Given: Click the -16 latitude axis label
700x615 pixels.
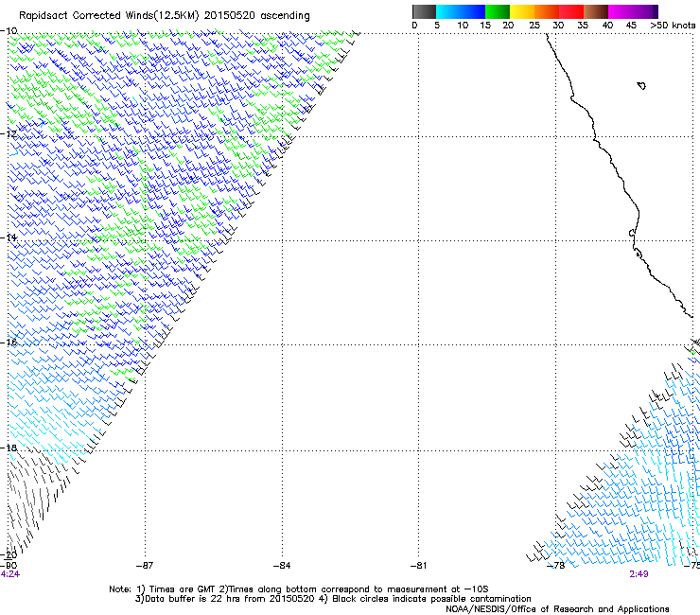Looking at the screenshot, I should 9,343.
